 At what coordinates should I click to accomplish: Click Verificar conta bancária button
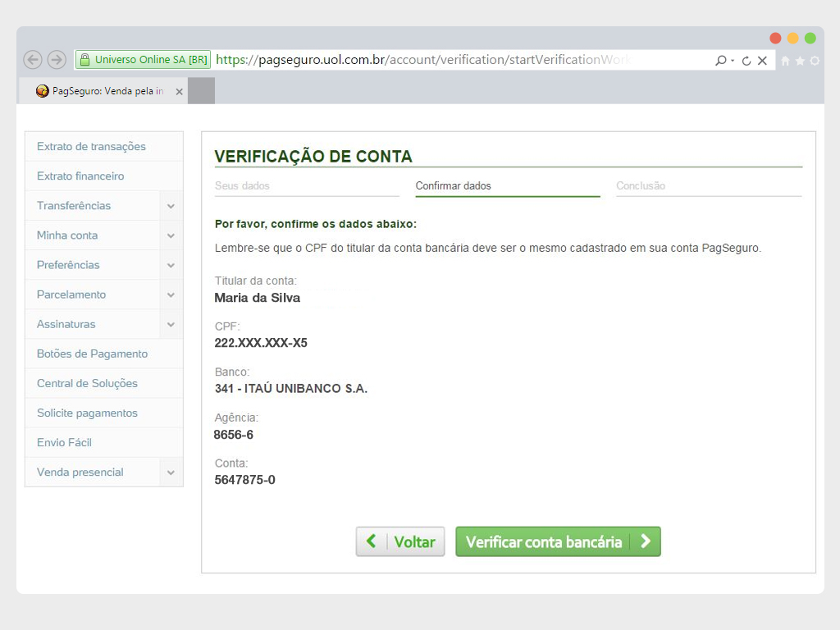click(x=558, y=541)
